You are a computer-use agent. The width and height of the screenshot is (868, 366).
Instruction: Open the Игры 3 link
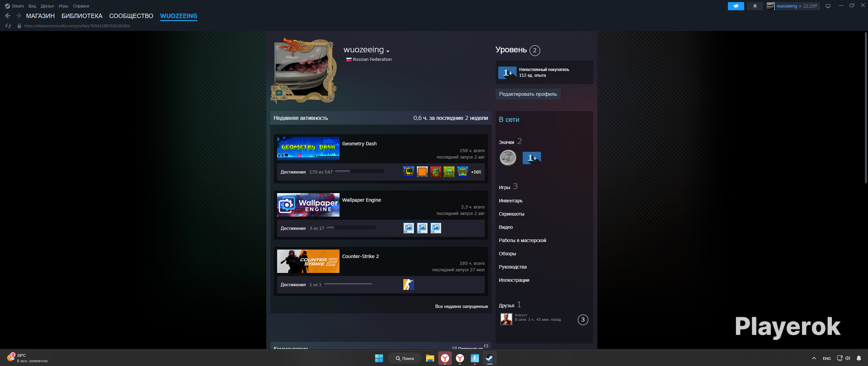click(x=508, y=186)
